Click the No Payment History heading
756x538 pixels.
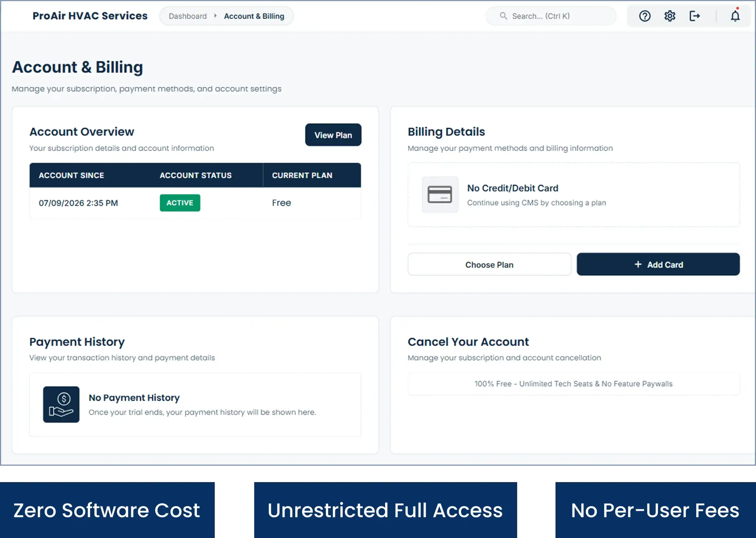tap(134, 397)
